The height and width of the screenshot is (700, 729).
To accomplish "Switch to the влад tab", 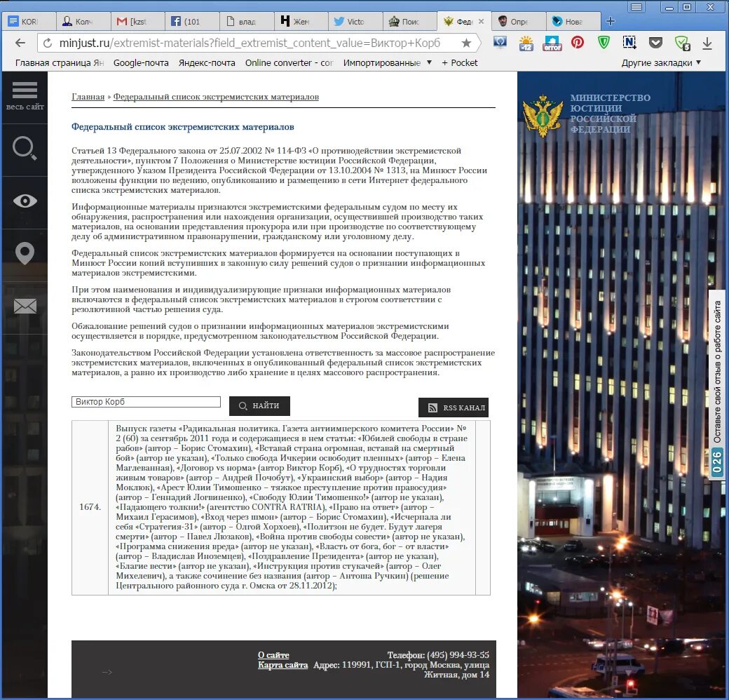I will tap(246, 22).
